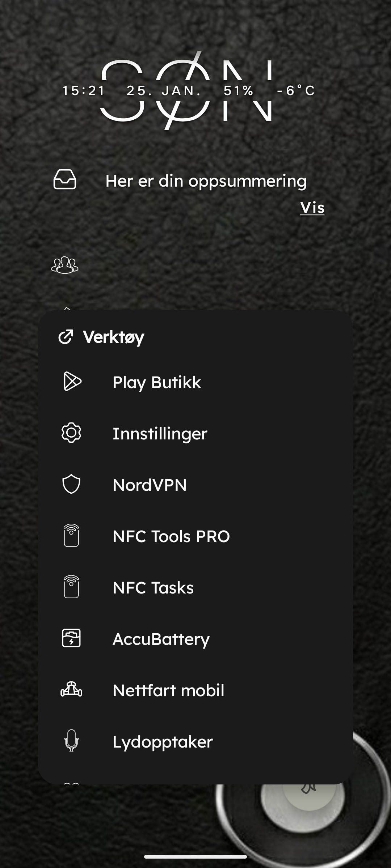Tap the Nettfart mobil speed icon

point(71,689)
